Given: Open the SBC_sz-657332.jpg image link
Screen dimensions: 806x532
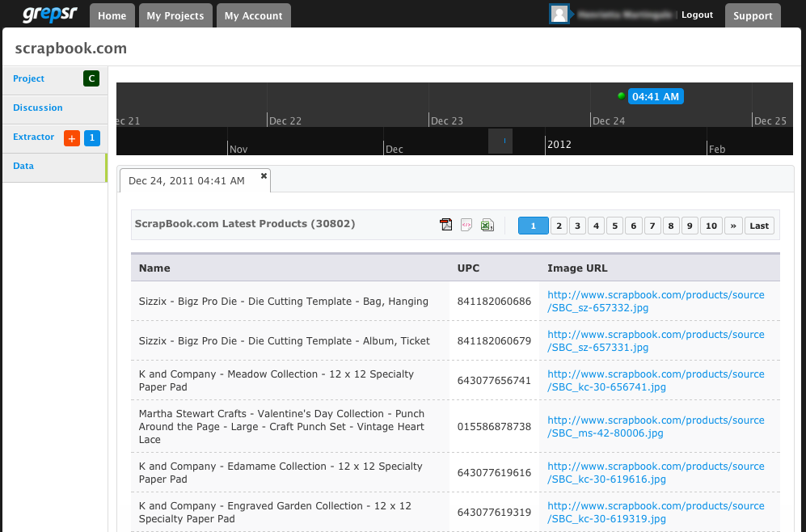Looking at the screenshot, I should point(656,302).
